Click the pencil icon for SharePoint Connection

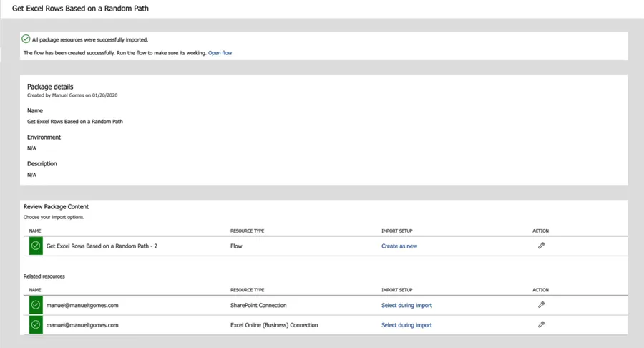click(x=541, y=305)
